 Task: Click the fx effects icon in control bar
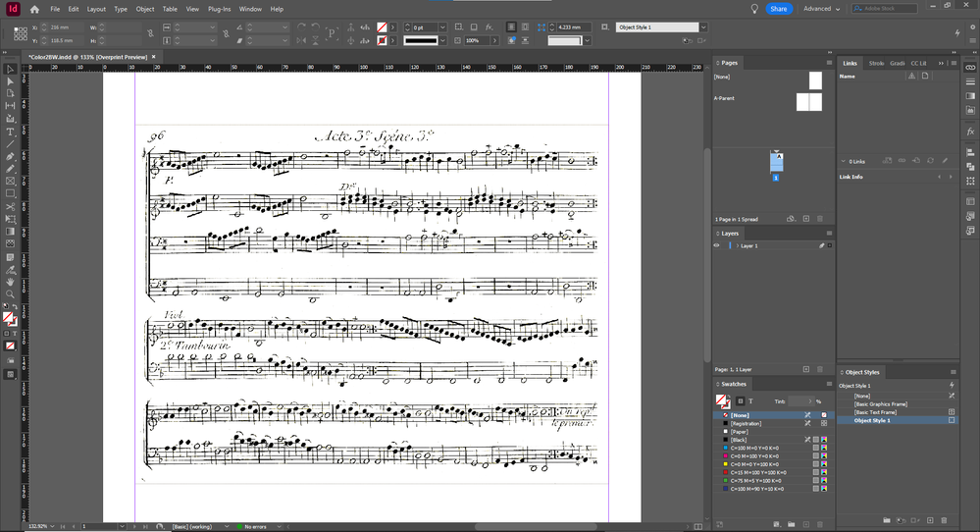point(490,27)
